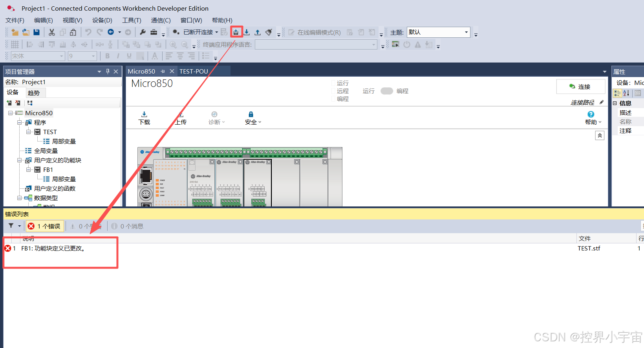Viewport: 644px width, 348px height.
Task: Open the toolbox icon in the toolbar
Action: point(154,32)
